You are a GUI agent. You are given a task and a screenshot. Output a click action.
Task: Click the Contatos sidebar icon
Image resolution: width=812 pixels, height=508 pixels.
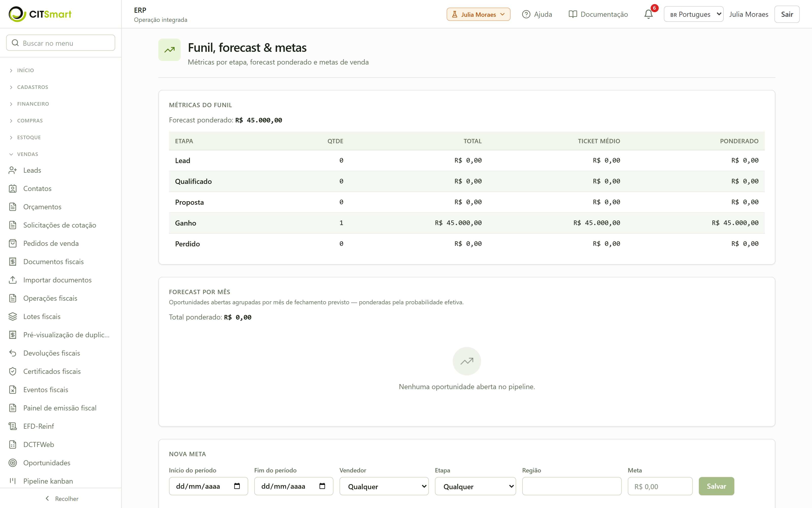pos(13,188)
